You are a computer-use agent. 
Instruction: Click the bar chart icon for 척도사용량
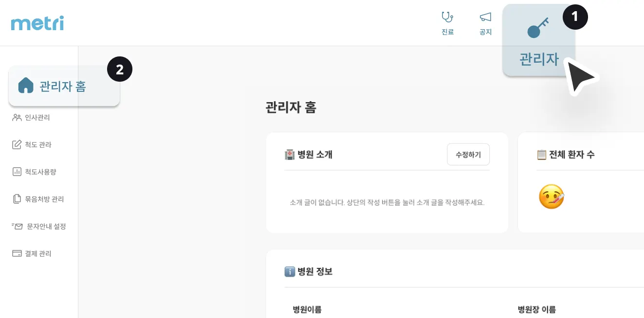click(17, 172)
